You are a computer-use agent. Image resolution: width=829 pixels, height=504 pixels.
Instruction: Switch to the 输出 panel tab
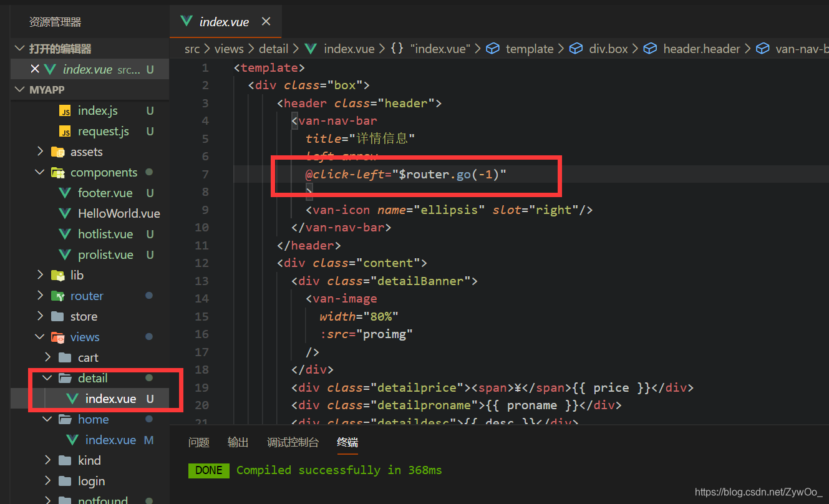tap(238, 442)
